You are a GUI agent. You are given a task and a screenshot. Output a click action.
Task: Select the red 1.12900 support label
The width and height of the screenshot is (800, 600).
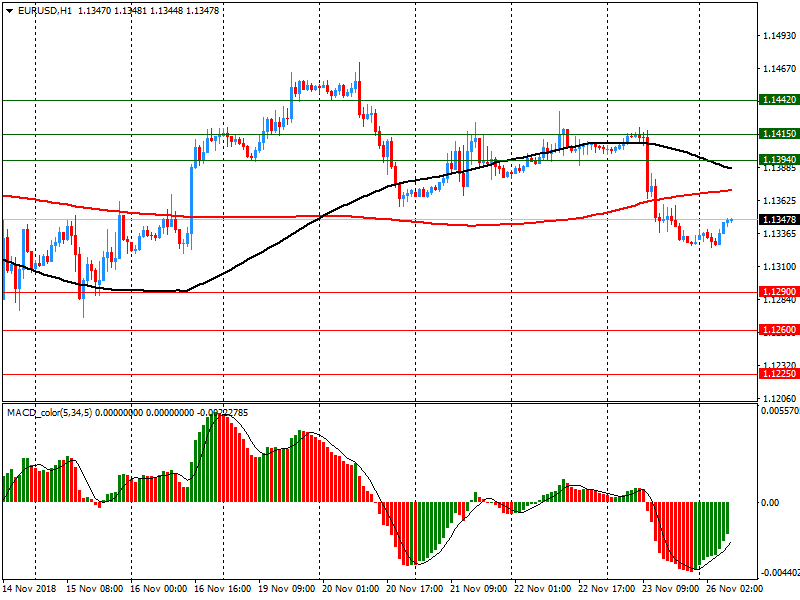[x=778, y=292]
